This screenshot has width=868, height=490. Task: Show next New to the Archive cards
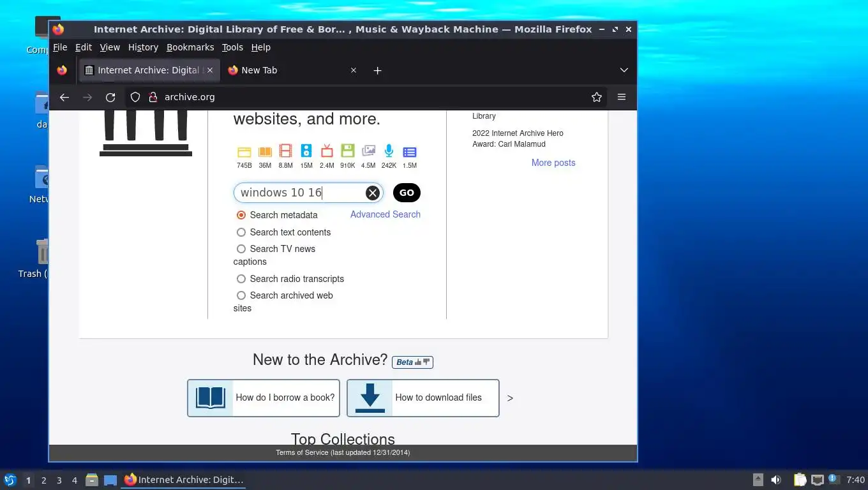(510, 398)
